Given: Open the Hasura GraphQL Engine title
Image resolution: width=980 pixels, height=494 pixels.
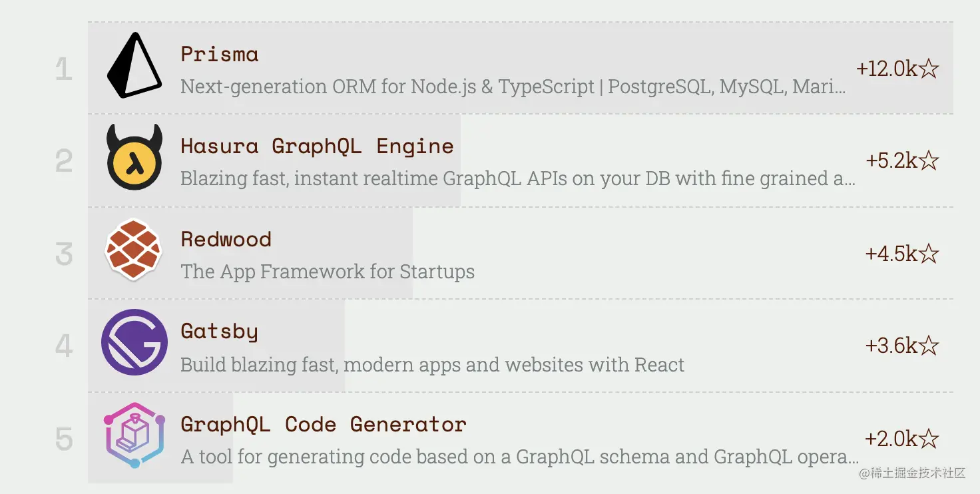Looking at the screenshot, I should tap(317, 146).
